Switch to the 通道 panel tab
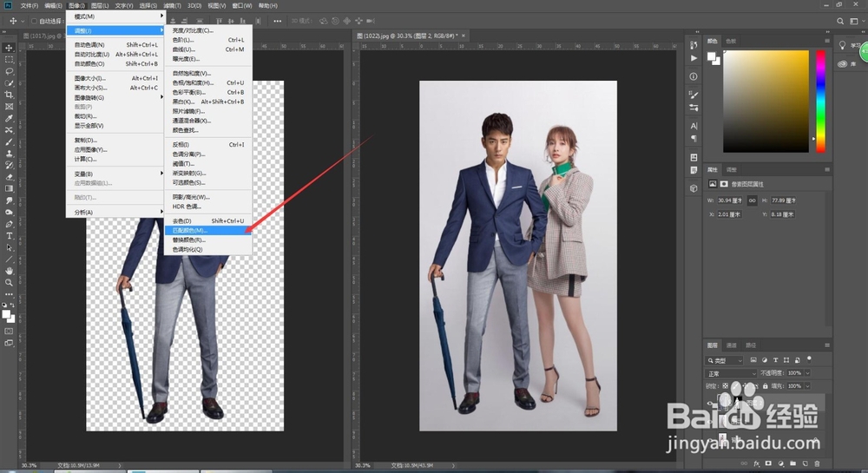Image resolution: width=868 pixels, height=473 pixels. (x=732, y=345)
